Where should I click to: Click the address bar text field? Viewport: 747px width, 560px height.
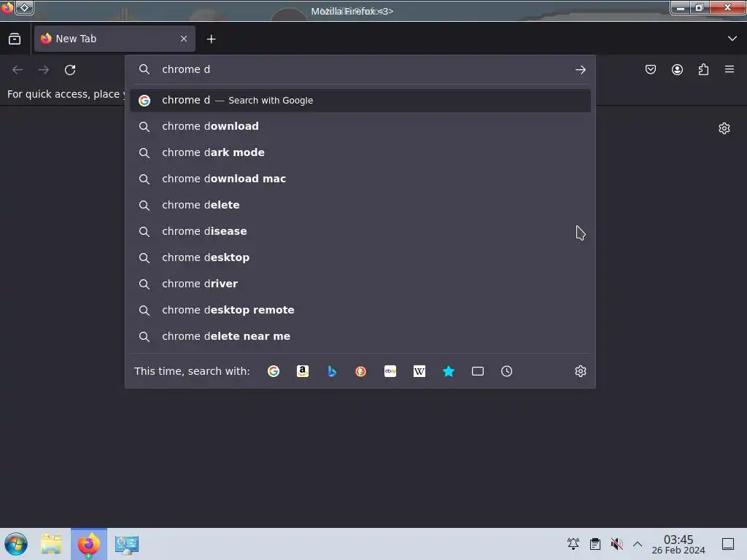click(x=362, y=69)
